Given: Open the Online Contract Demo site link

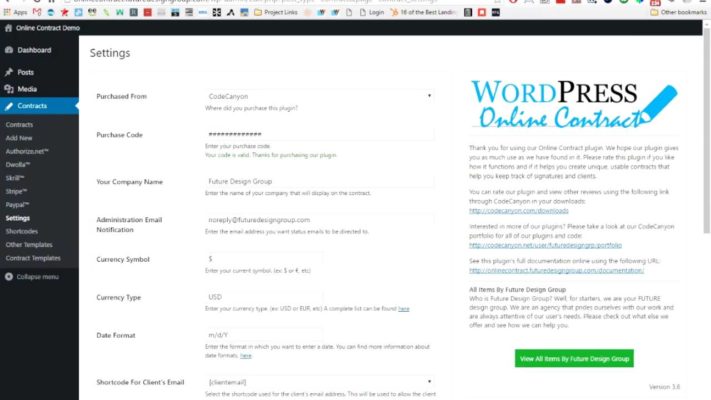Looking at the screenshot, I should point(48,28).
